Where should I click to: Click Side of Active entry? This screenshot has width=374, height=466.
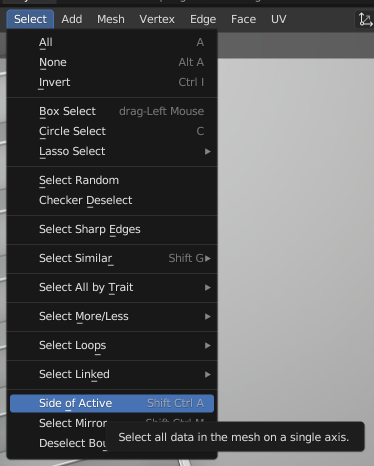112,403
